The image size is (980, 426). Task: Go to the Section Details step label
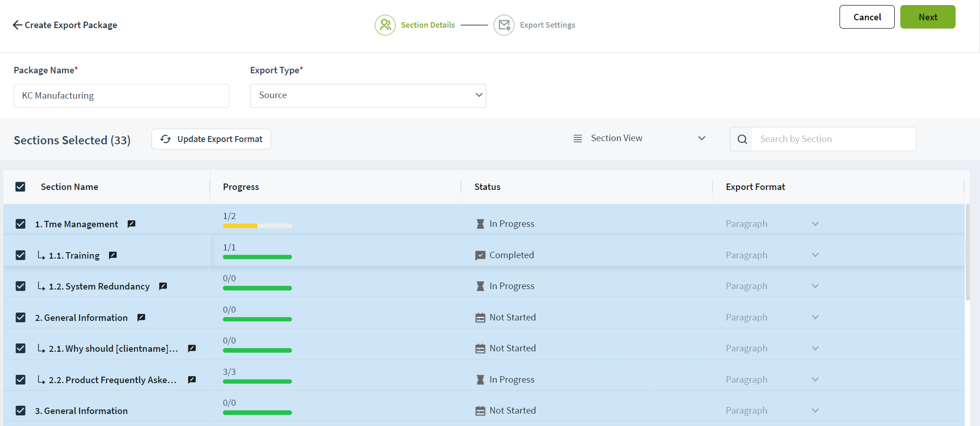(x=428, y=25)
